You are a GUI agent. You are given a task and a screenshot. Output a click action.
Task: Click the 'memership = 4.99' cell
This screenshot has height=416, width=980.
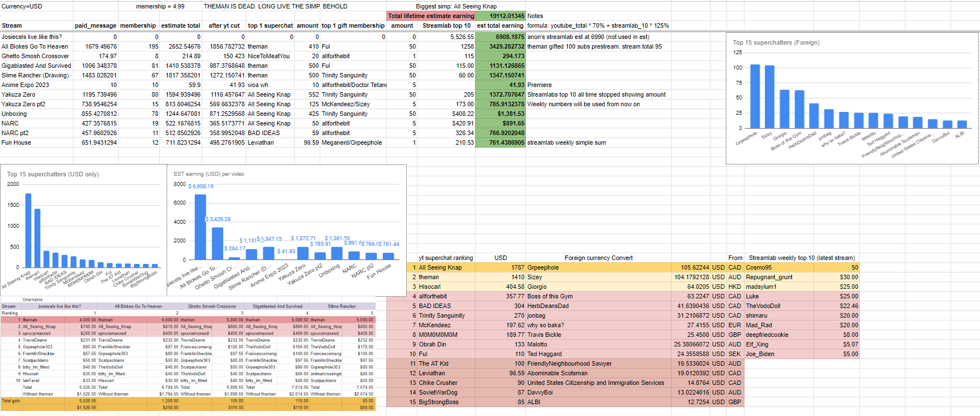[x=160, y=6]
